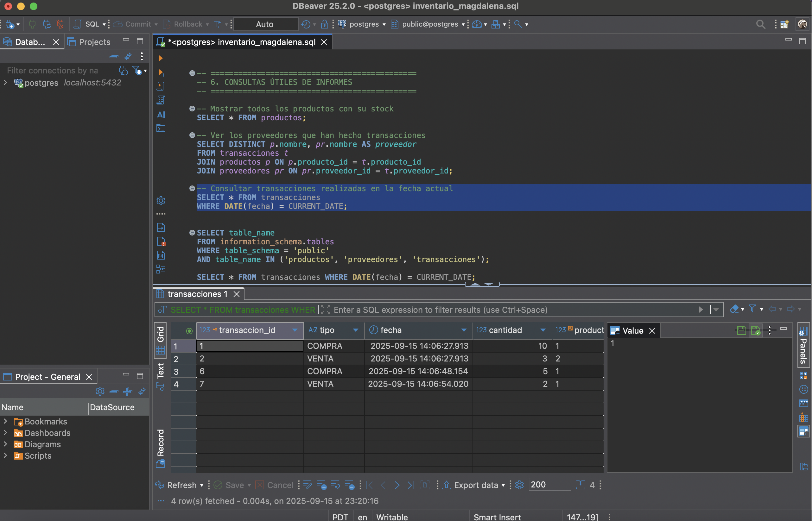Execute SQL statement with the orange arrow

pos(161,58)
